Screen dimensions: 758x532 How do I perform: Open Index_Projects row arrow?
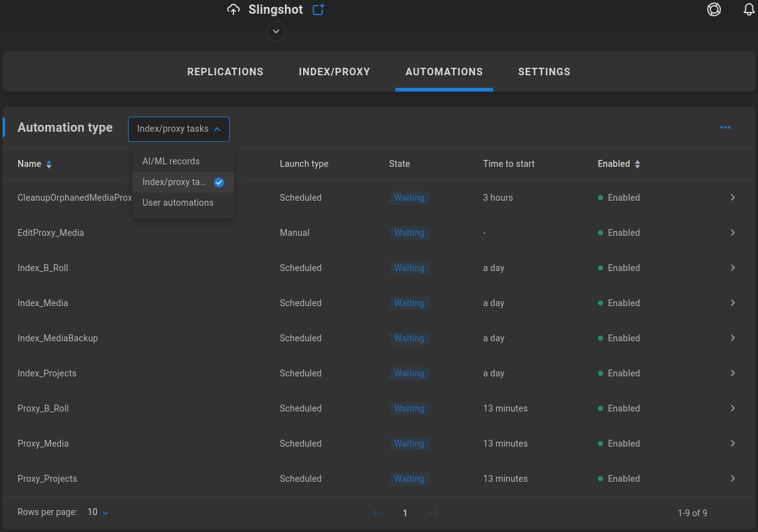click(x=732, y=373)
